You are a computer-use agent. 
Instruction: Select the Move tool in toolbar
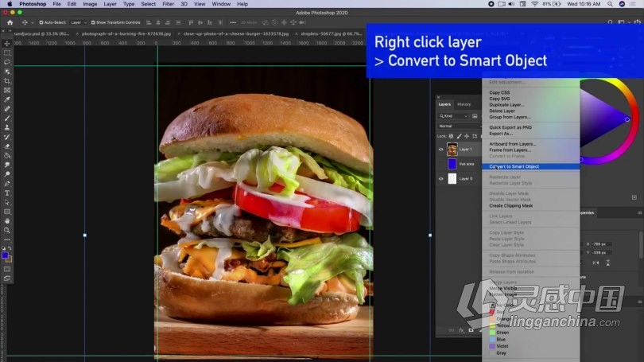click(7, 43)
